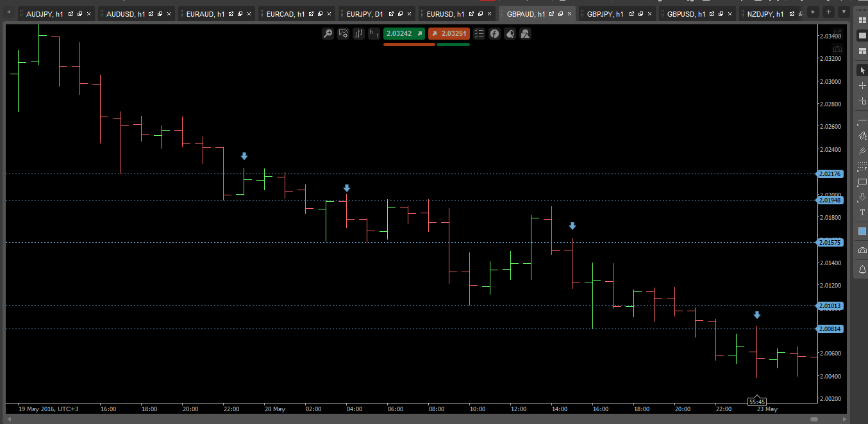The width and height of the screenshot is (868, 424).
Task: Select the horizontal line tool
Action: point(862,120)
